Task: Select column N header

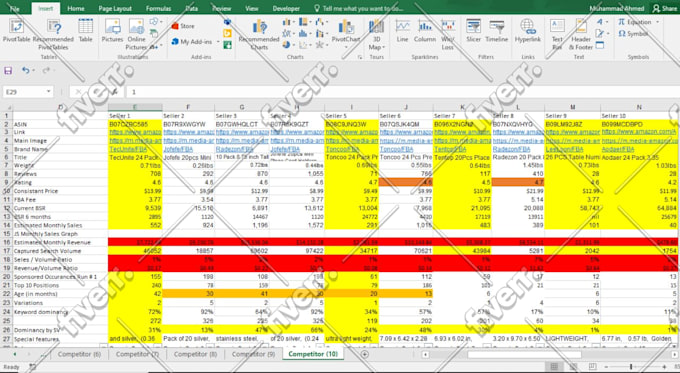Action: (x=640, y=107)
